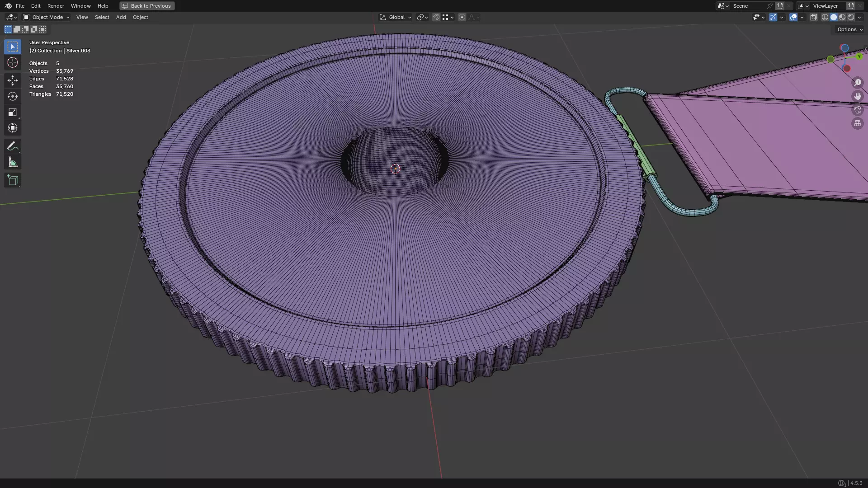Expand the Options dropdown

(850, 29)
